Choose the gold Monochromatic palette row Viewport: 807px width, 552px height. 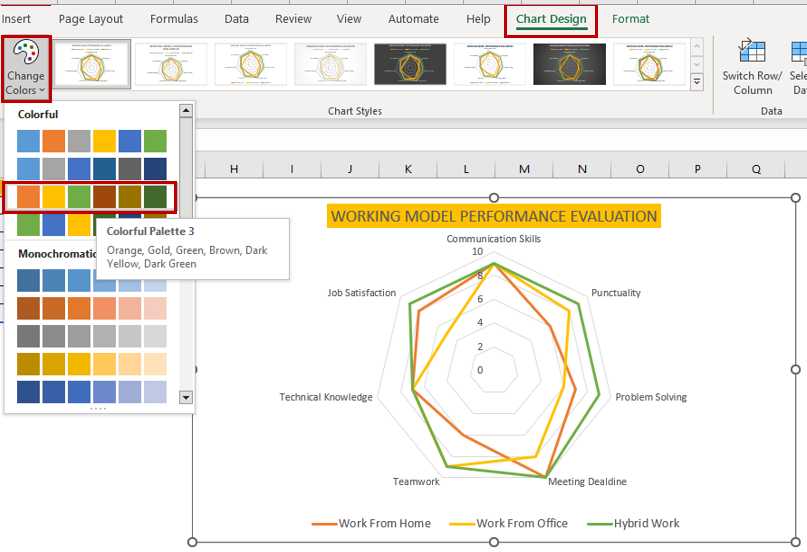[92, 364]
